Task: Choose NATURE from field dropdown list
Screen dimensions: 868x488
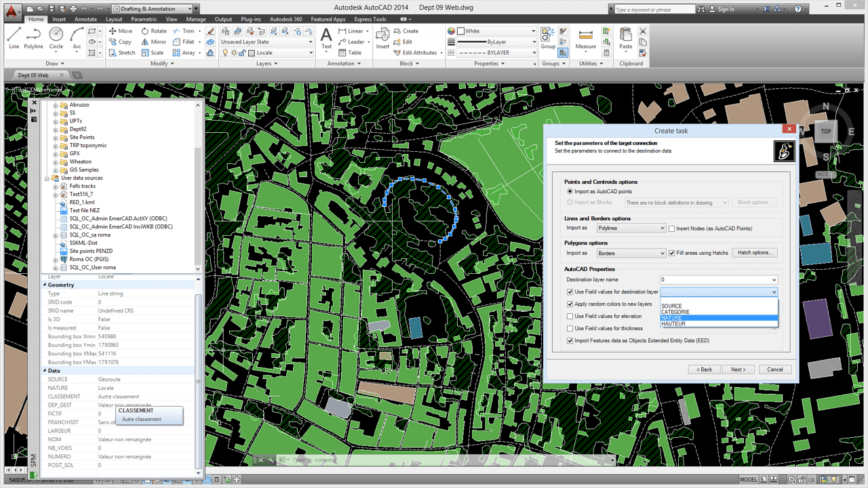Action: (x=719, y=318)
